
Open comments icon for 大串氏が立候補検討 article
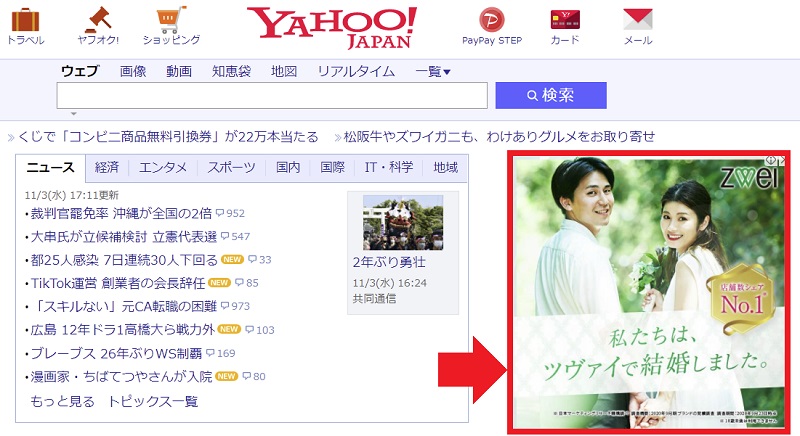[225, 236]
